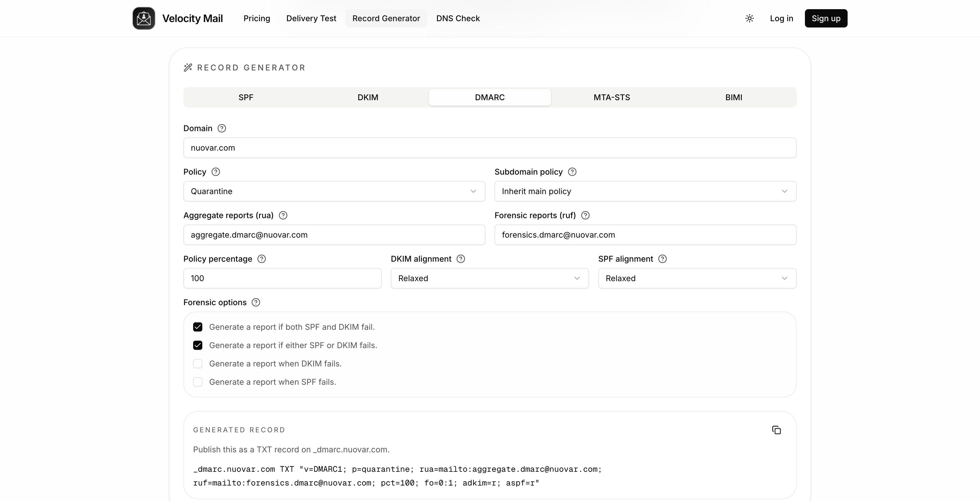Click the generated _dmarc.nuovar.com TXT record text
Image resolution: width=980 pixels, height=501 pixels.
click(x=397, y=476)
